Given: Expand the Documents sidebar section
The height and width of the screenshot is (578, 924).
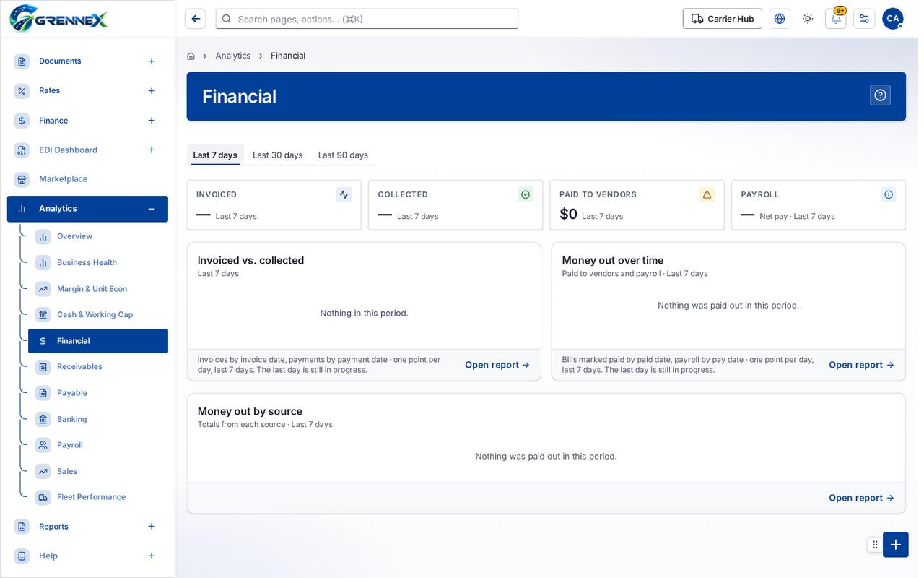Looking at the screenshot, I should (x=152, y=61).
